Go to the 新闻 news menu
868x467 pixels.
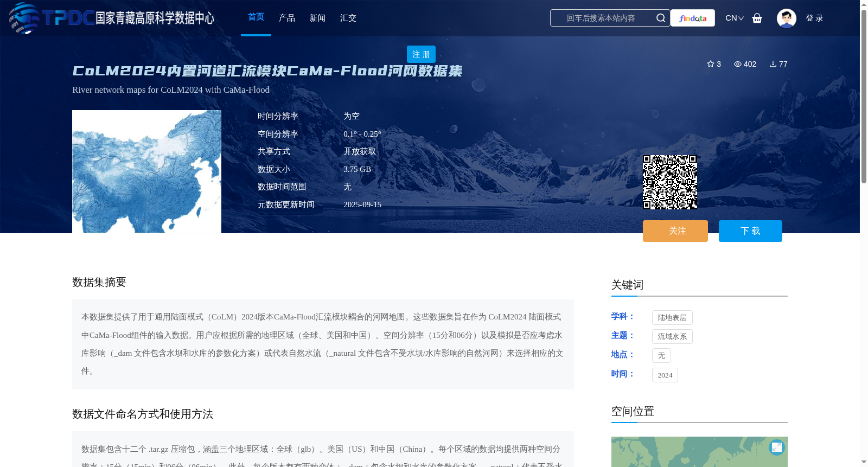(x=317, y=18)
